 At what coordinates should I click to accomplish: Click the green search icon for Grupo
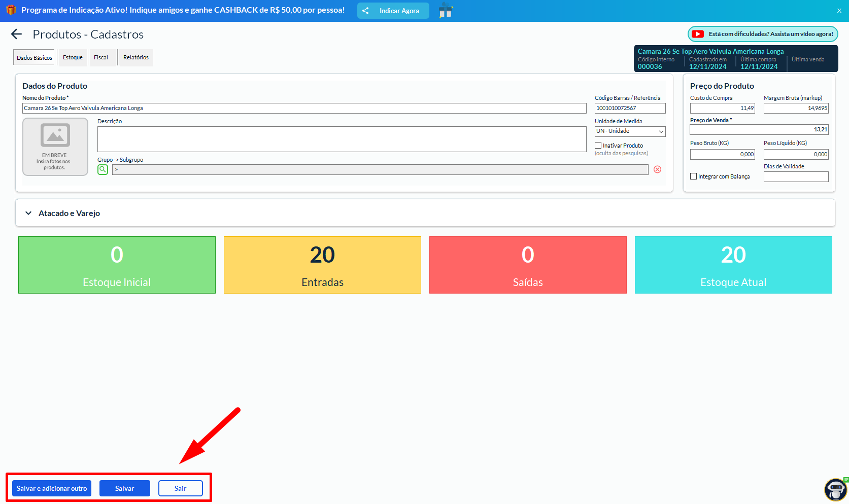tap(103, 169)
